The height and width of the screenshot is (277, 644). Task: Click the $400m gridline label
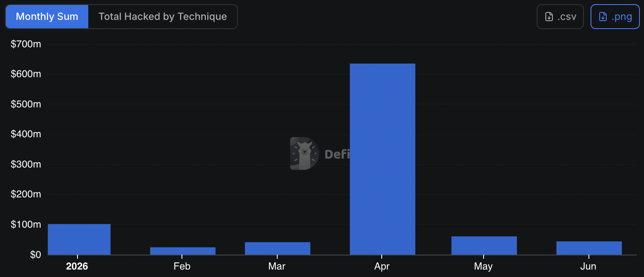(x=26, y=134)
